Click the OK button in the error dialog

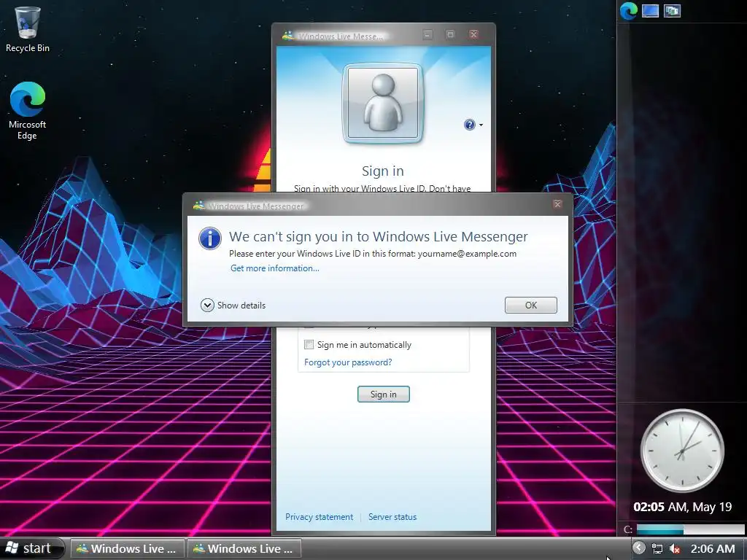click(531, 306)
